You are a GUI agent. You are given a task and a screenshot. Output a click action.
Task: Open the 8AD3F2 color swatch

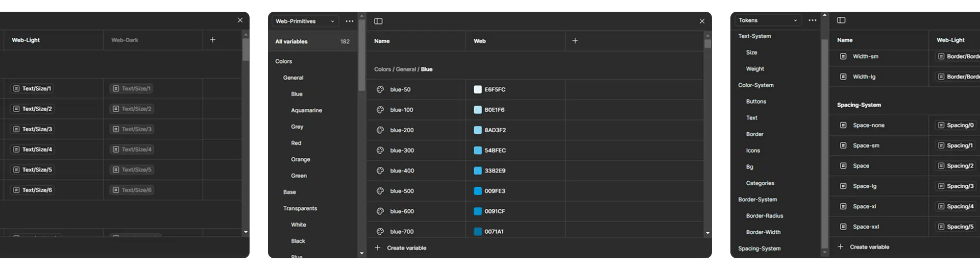[x=478, y=130]
